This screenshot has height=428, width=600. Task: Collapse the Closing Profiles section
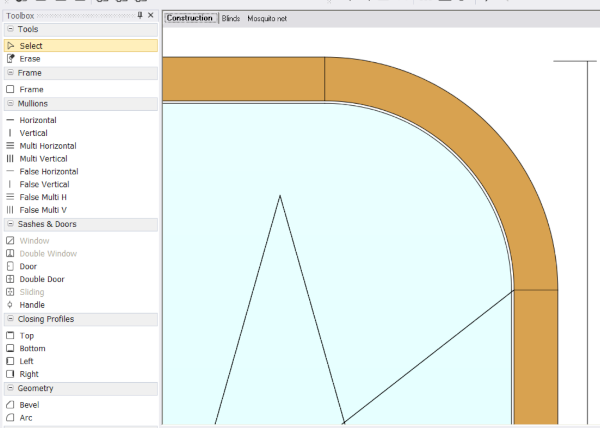tap(10, 319)
